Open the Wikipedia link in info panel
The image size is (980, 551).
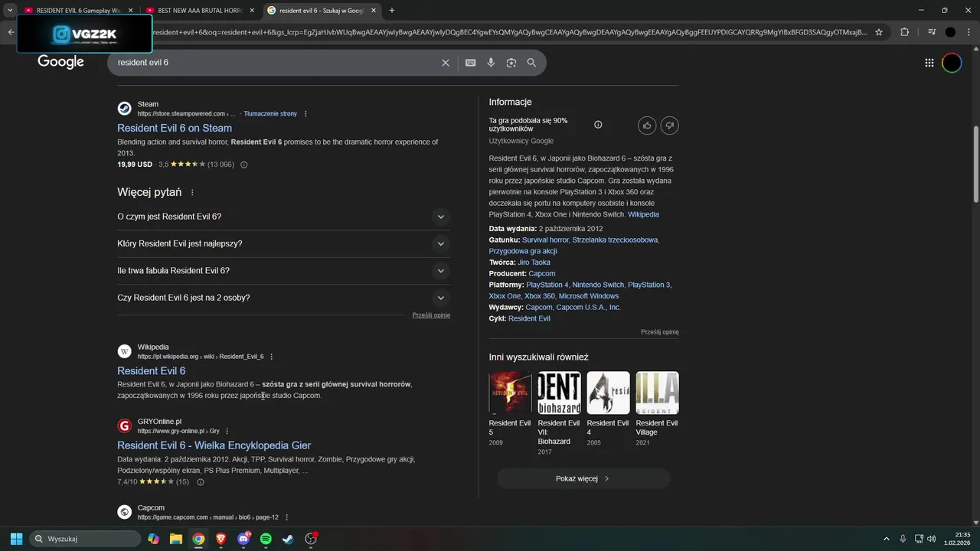click(643, 215)
